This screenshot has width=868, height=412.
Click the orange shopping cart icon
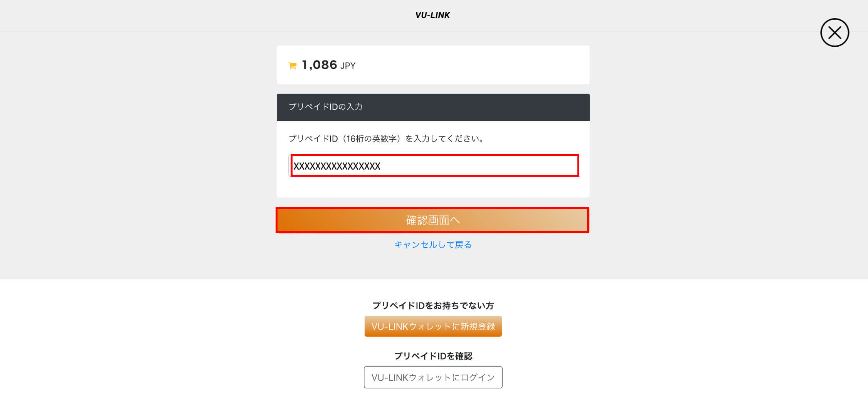[x=293, y=66]
